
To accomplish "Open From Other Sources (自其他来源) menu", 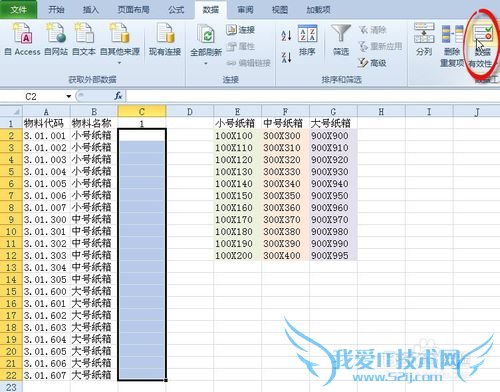I will click(x=120, y=43).
